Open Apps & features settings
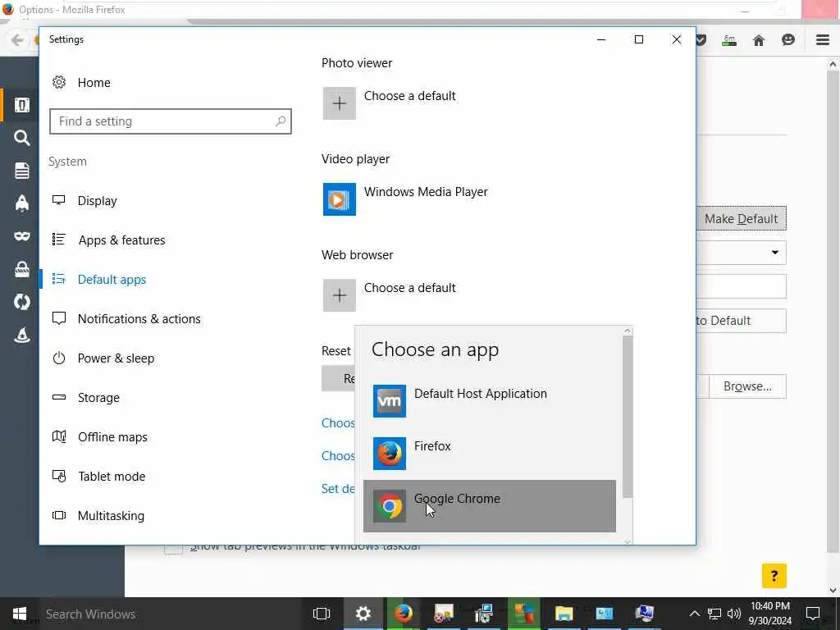Viewport: 840px width, 630px height. (x=121, y=240)
